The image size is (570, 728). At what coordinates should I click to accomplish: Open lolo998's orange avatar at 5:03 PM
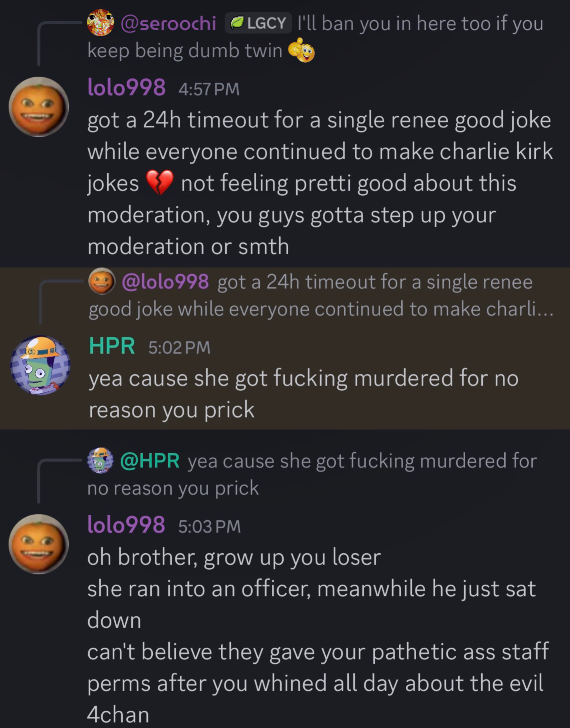tap(39, 544)
